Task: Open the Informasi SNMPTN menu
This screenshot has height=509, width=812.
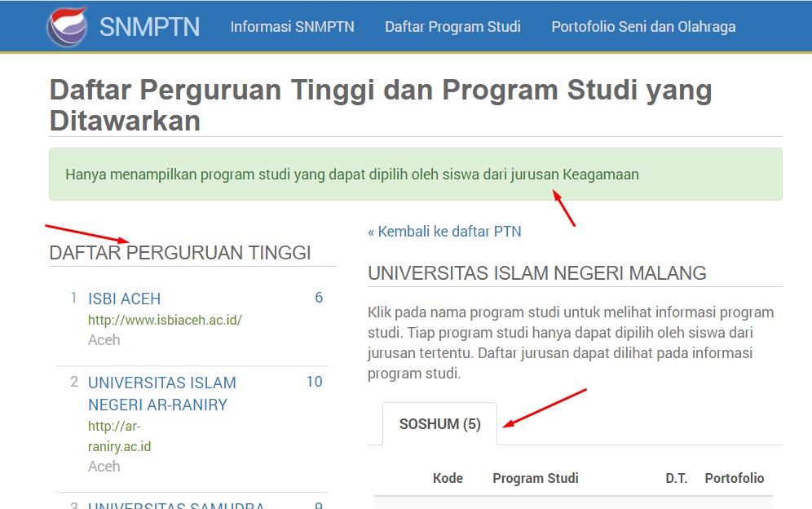Action: pyautogui.click(x=292, y=27)
